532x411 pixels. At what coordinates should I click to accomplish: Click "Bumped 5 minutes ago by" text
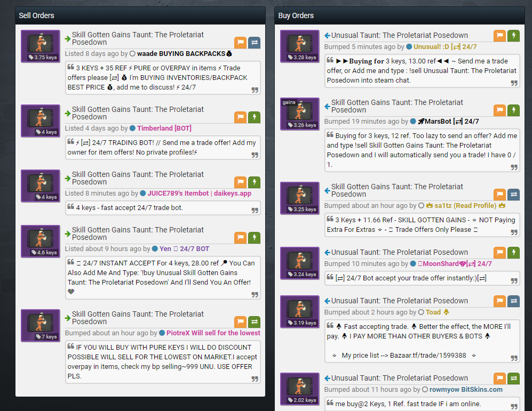(x=364, y=47)
